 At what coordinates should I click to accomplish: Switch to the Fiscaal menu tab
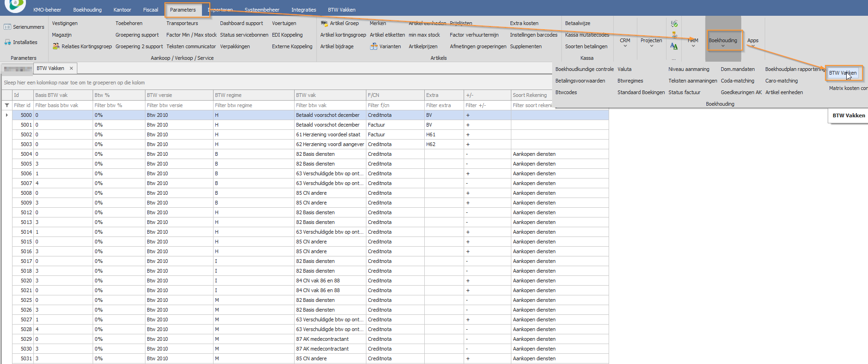pos(151,10)
